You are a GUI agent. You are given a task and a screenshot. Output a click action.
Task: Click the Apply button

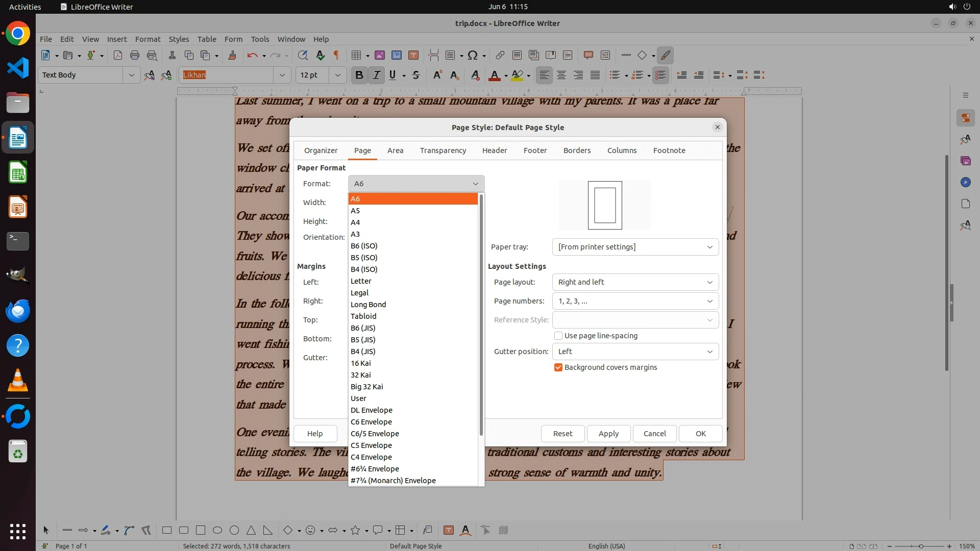[608, 434]
